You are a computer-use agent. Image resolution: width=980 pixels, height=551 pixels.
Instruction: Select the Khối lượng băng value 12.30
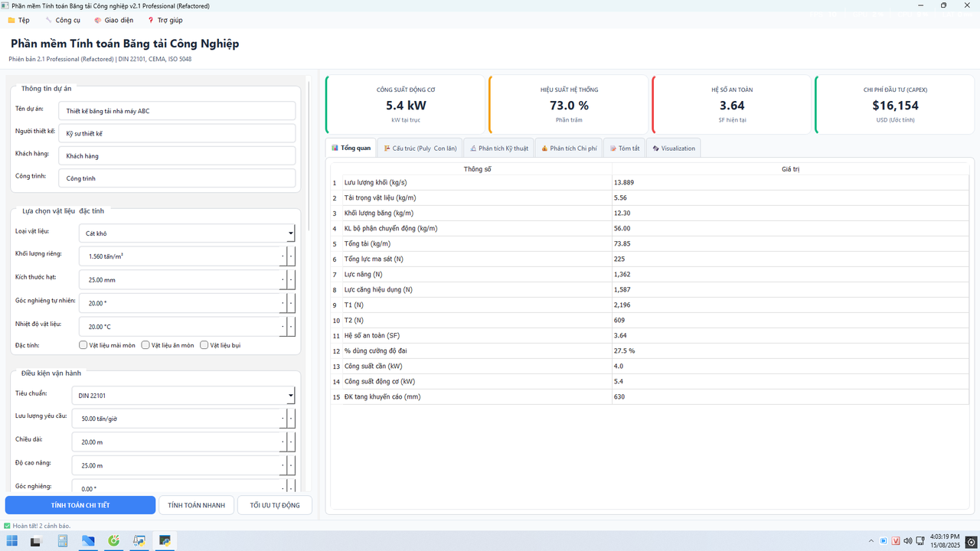tap(791, 213)
